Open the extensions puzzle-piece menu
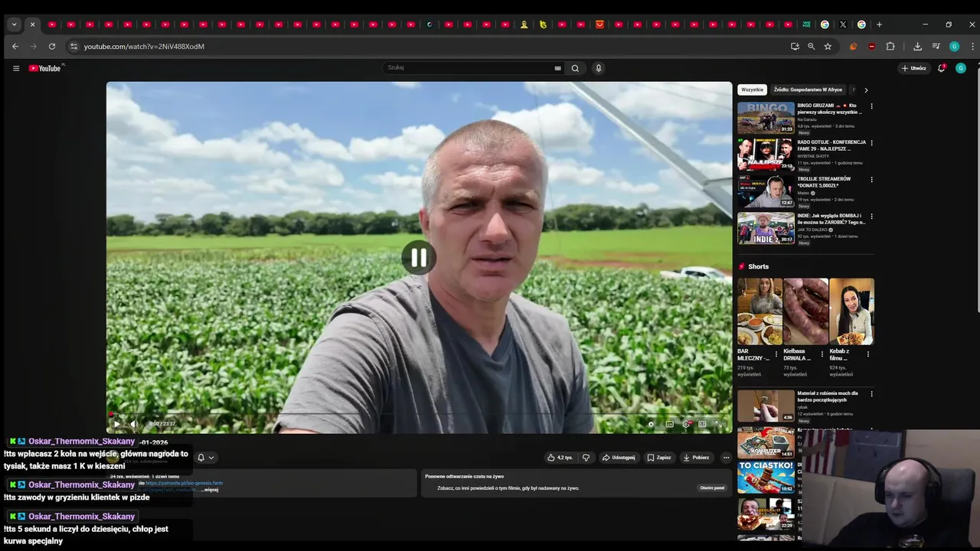The image size is (980, 551). [890, 47]
